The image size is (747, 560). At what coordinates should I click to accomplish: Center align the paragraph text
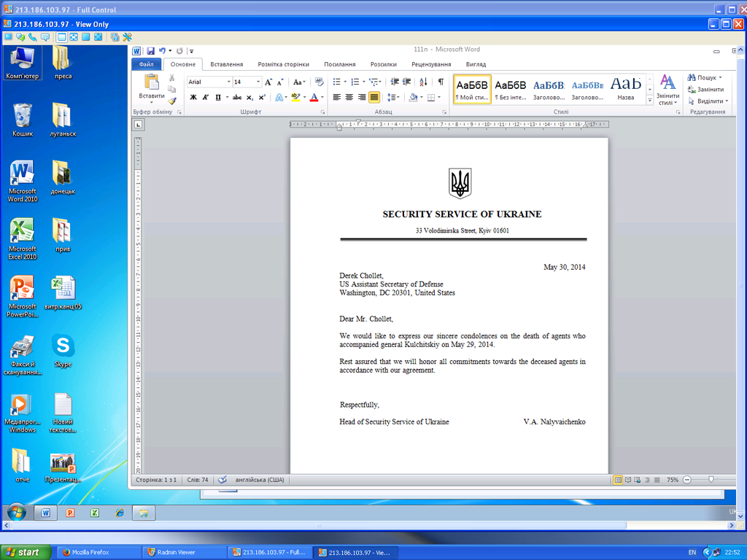click(349, 97)
